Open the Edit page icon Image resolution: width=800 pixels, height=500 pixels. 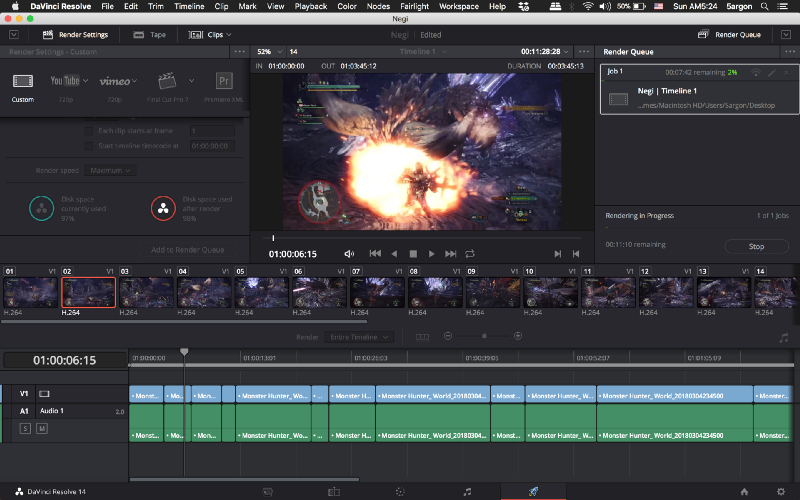[x=334, y=492]
